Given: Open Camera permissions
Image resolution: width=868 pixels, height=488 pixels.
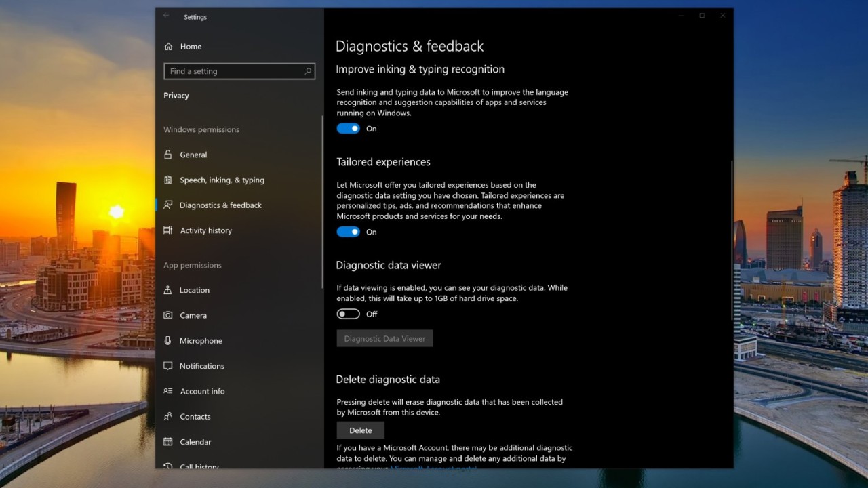Looking at the screenshot, I should click(x=239, y=316).
